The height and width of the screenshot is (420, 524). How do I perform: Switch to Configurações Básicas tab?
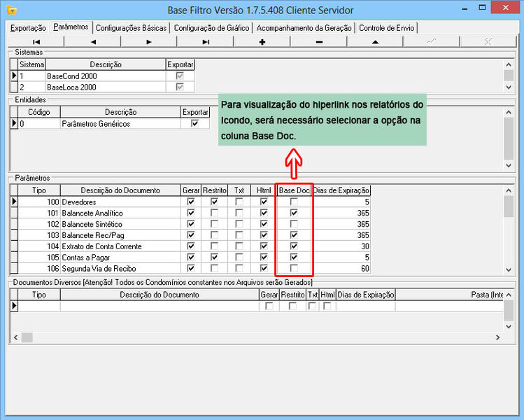(132, 28)
